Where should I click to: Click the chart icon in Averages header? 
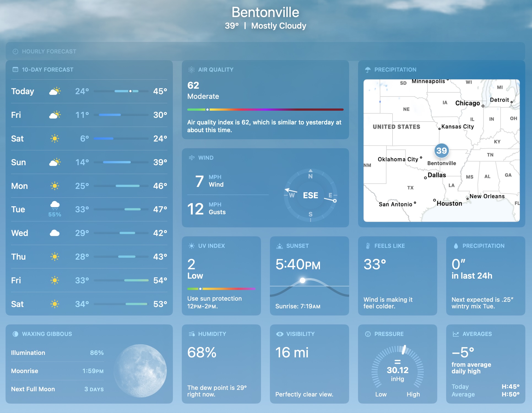pos(456,334)
